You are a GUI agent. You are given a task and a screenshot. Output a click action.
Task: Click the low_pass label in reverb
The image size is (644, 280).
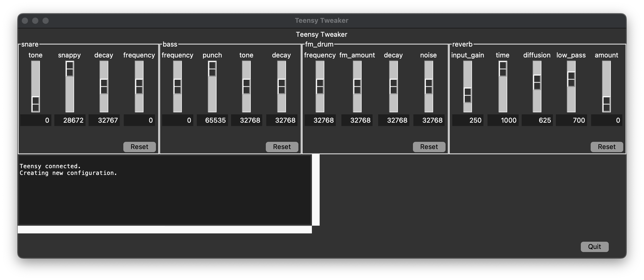pyautogui.click(x=571, y=55)
